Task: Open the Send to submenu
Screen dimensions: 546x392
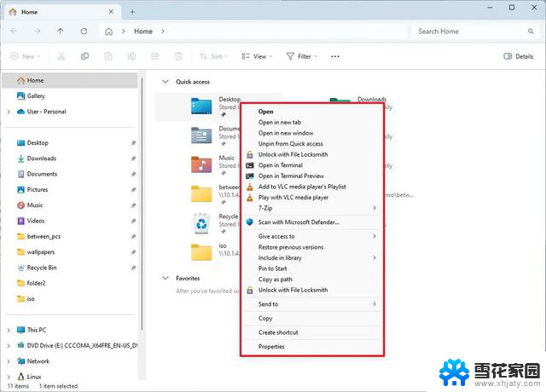Action: [312, 304]
